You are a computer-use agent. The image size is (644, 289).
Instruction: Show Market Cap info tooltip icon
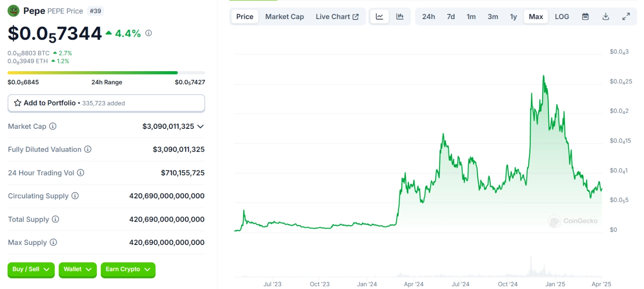(53, 126)
